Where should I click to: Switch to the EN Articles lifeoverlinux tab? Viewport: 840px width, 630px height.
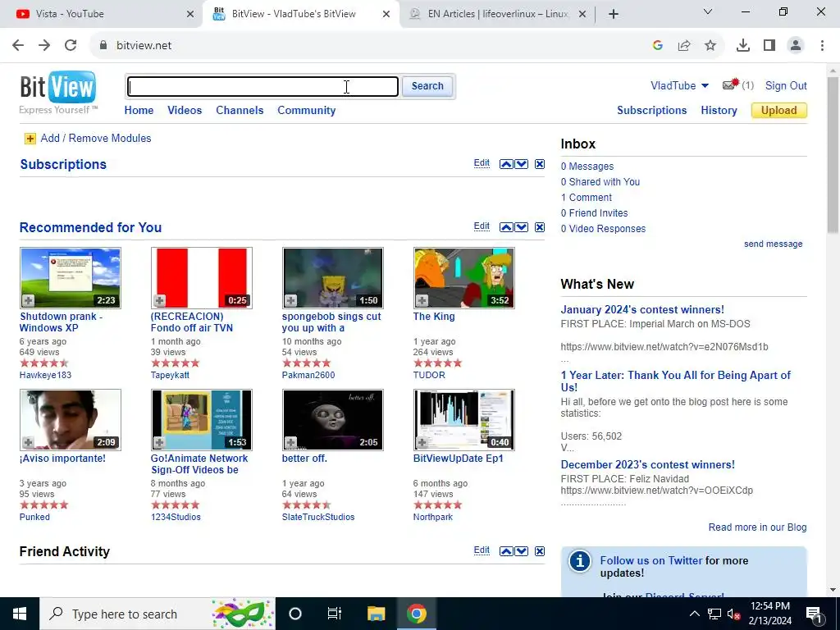pyautogui.click(x=497, y=14)
